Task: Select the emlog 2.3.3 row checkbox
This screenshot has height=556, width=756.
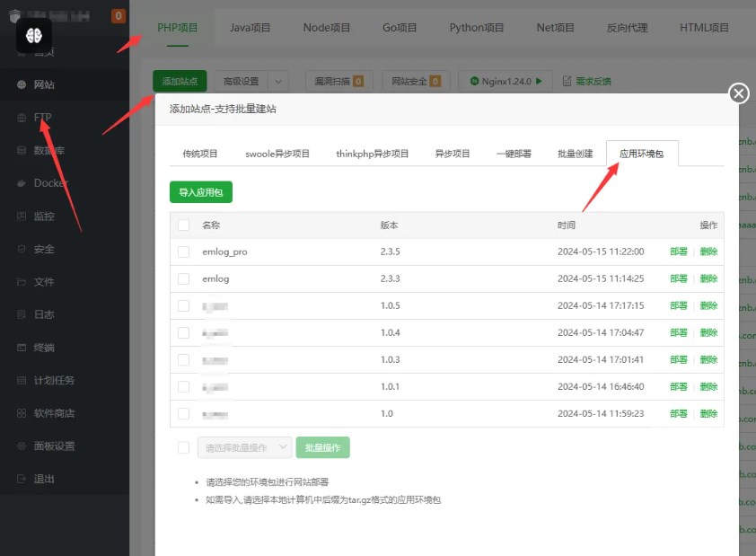Action: [183, 278]
